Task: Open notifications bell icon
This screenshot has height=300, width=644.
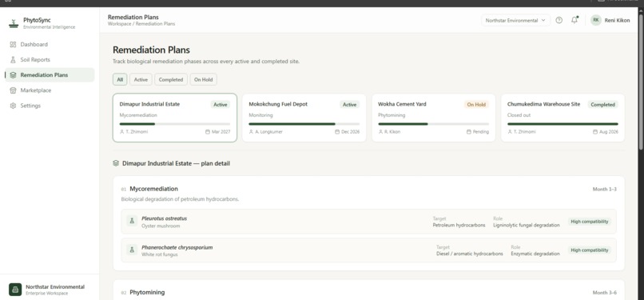Action: tap(574, 20)
